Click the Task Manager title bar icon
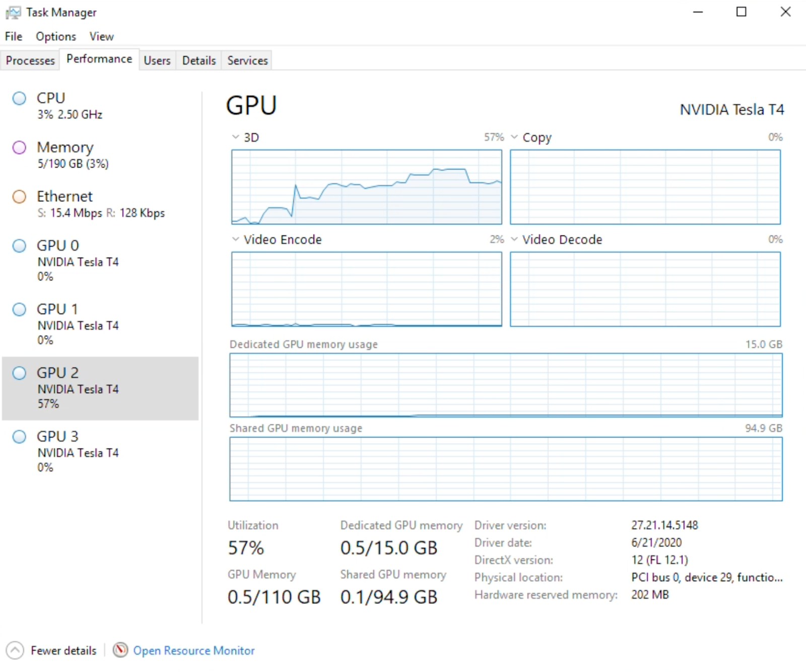 (x=13, y=13)
